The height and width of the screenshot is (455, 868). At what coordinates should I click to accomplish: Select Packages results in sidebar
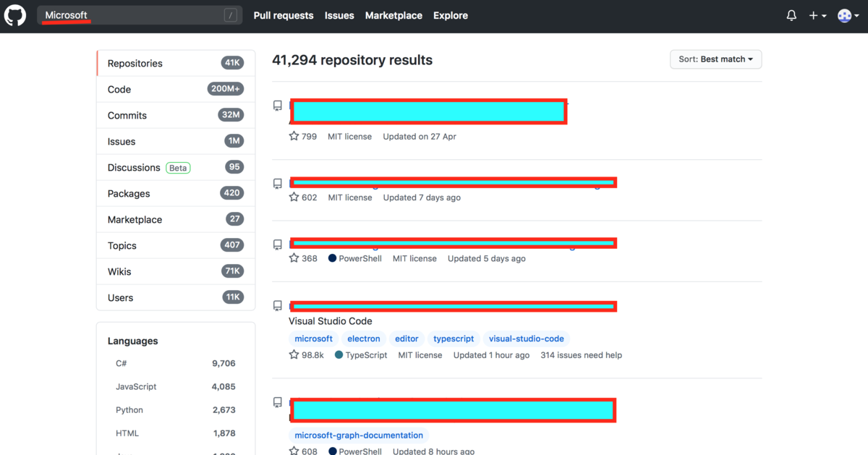click(x=176, y=193)
